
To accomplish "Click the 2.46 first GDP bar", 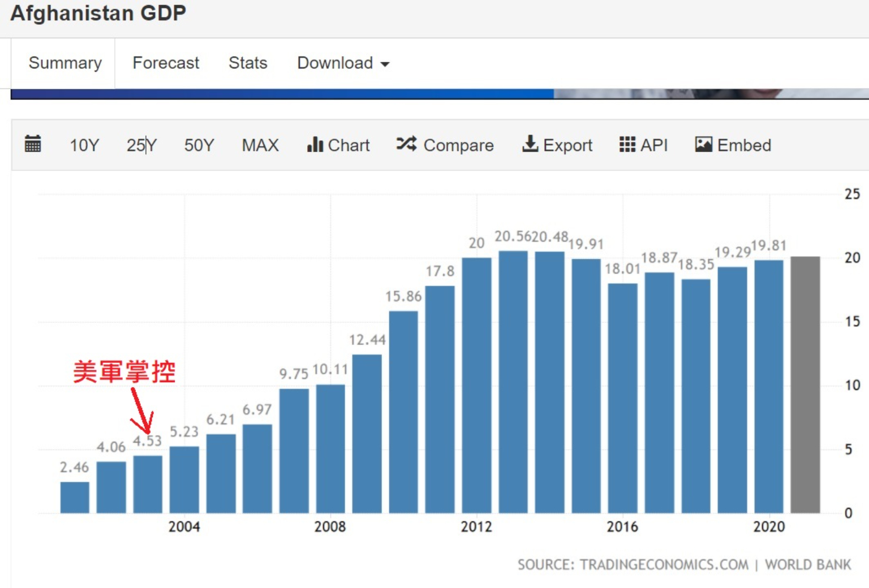I will tap(75, 497).
